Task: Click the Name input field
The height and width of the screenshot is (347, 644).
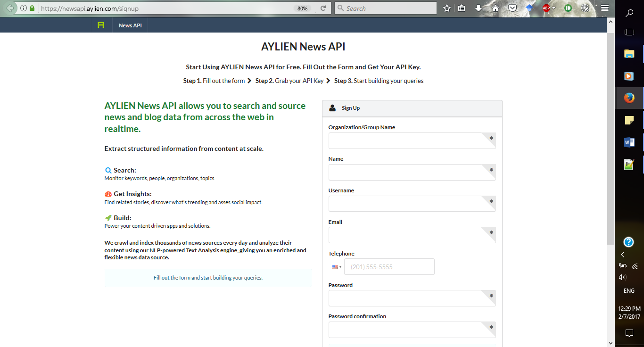Action: coord(412,172)
